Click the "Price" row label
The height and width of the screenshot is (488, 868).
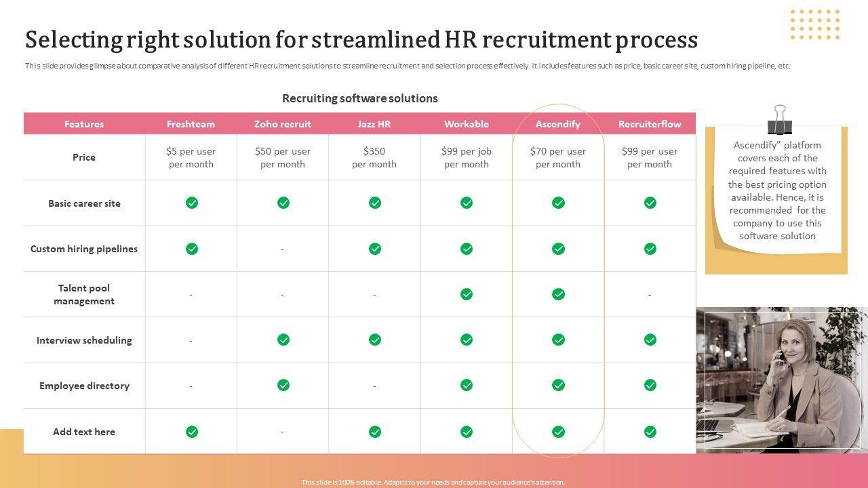click(84, 157)
